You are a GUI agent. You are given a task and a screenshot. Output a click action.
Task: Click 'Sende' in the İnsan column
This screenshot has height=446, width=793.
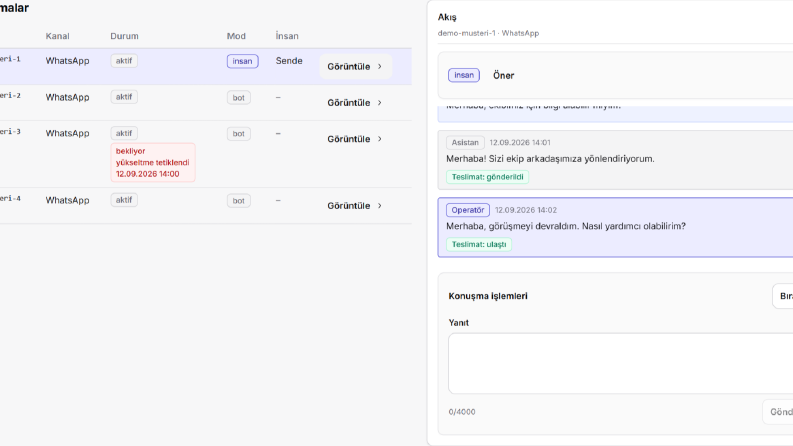pos(289,61)
